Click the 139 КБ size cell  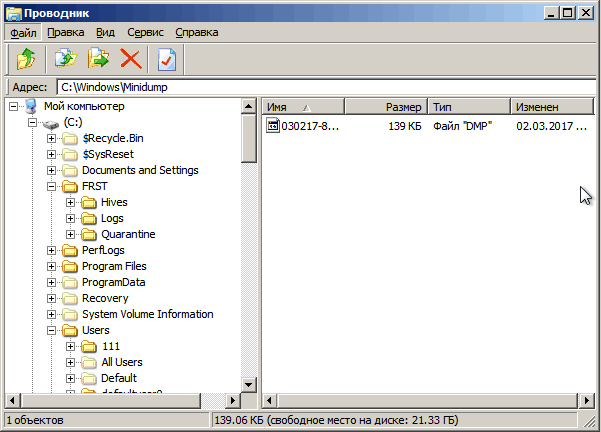(x=404, y=126)
